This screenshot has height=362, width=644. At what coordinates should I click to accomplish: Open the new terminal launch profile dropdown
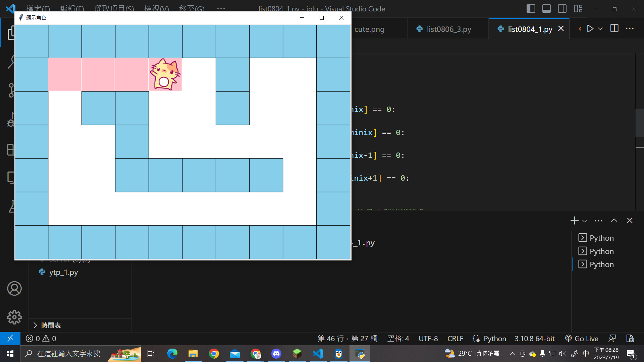pos(585,221)
